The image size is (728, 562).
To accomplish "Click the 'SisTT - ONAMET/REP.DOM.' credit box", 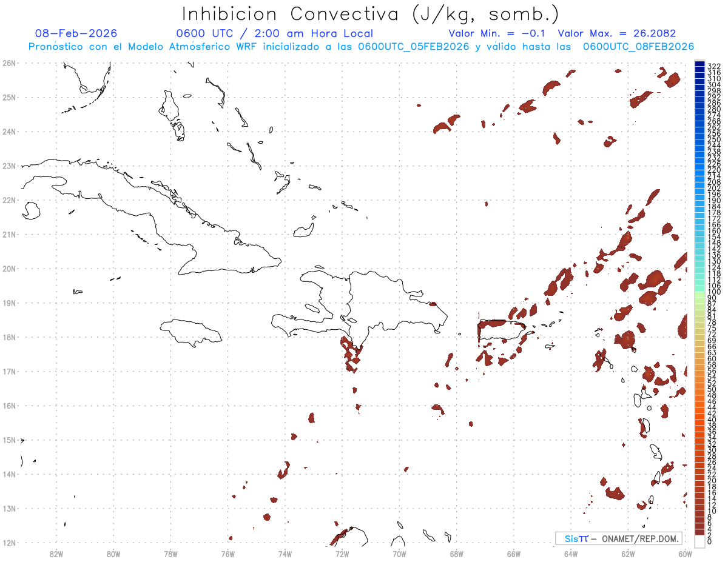I will pyautogui.click(x=618, y=538).
